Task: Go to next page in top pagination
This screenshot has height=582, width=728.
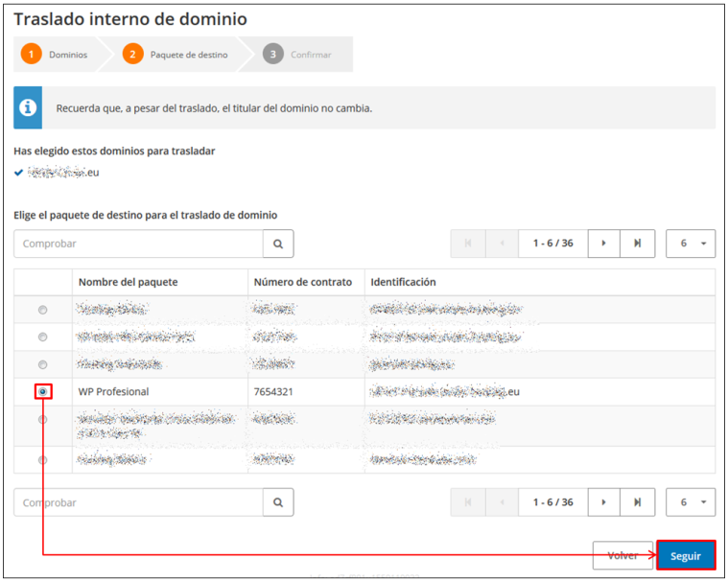Action: click(x=603, y=244)
